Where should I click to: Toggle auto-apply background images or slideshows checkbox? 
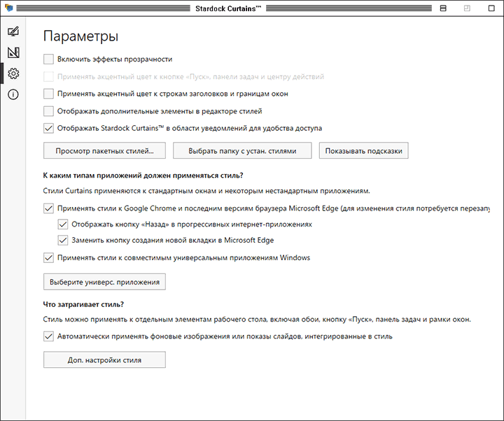[48, 336]
